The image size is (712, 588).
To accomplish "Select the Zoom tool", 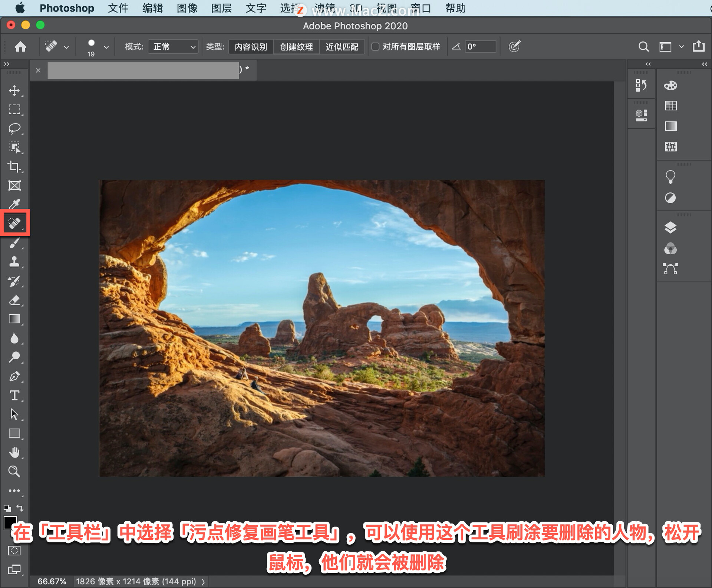I will [x=14, y=471].
